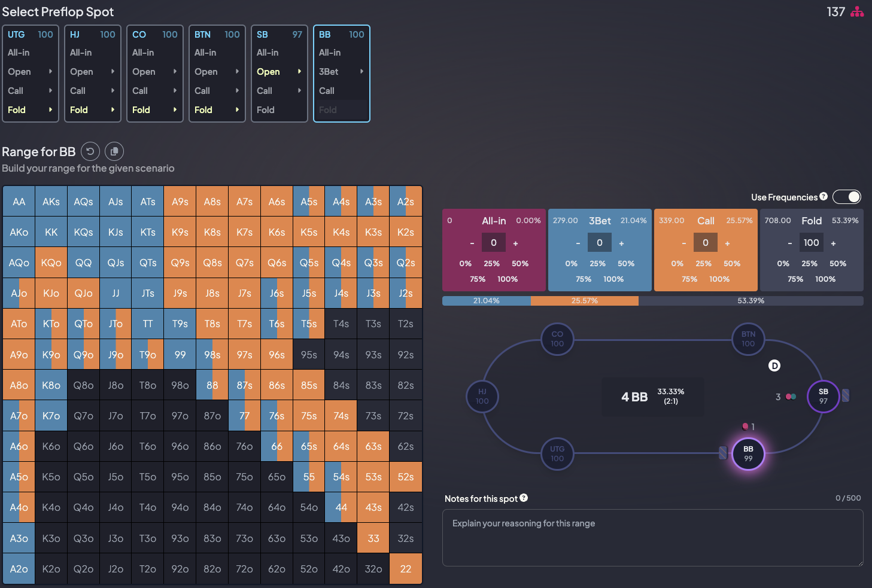This screenshot has height=588, width=872.
Task: Click plus in the Call panel
Action: pyautogui.click(x=727, y=243)
